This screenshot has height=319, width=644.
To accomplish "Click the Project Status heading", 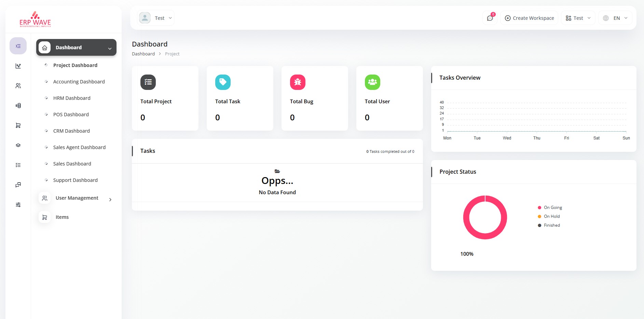I will tap(458, 172).
